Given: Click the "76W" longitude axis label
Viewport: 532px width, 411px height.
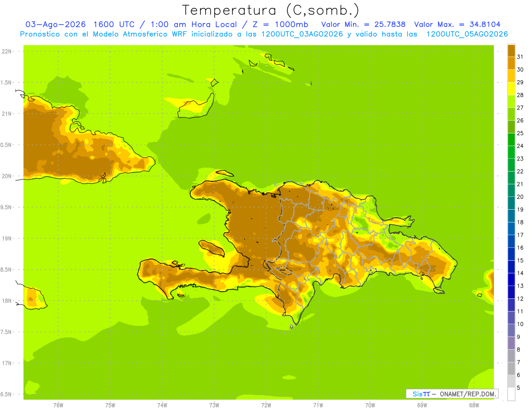Looking at the screenshot, I should tap(58, 405).
